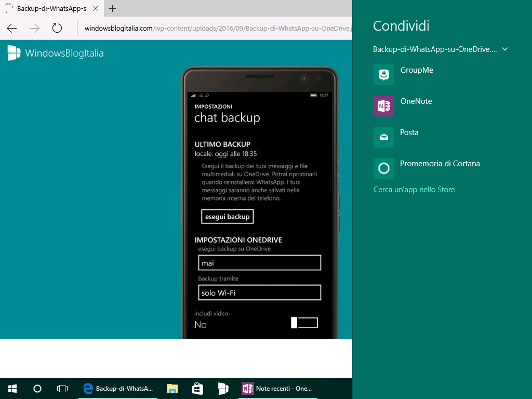This screenshot has height=399, width=532.
Task: Click the ULTIMO BACKUP heading
Action: click(x=222, y=144)
